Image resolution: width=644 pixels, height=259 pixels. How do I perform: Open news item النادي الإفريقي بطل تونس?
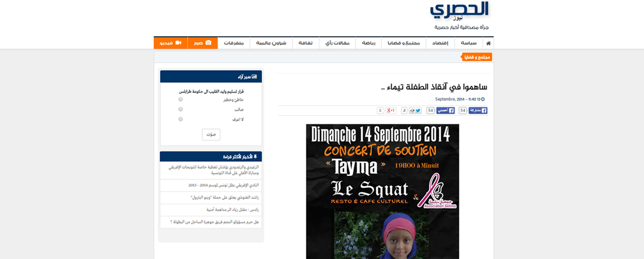pyautogui.click(x=224, y=185)
